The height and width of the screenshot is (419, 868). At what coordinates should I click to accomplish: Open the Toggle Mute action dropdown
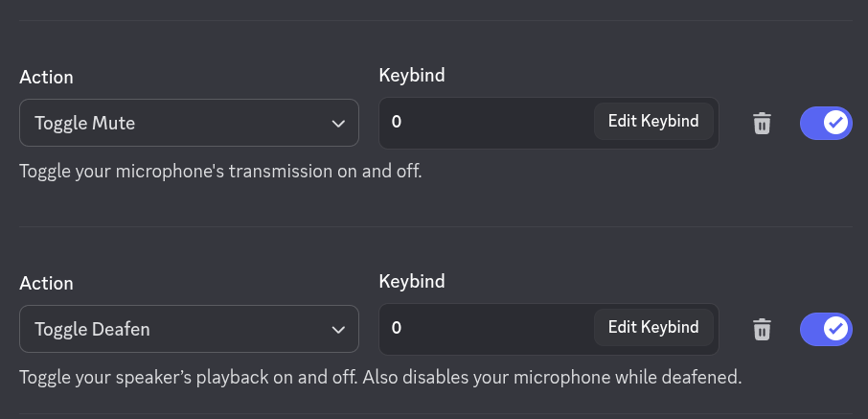pos(189,123)
